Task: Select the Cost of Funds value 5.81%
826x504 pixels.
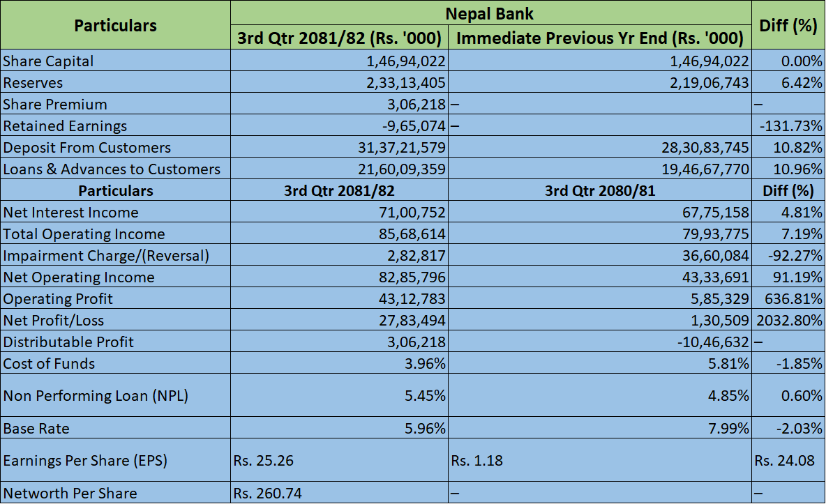Action: tap(728, 363)
